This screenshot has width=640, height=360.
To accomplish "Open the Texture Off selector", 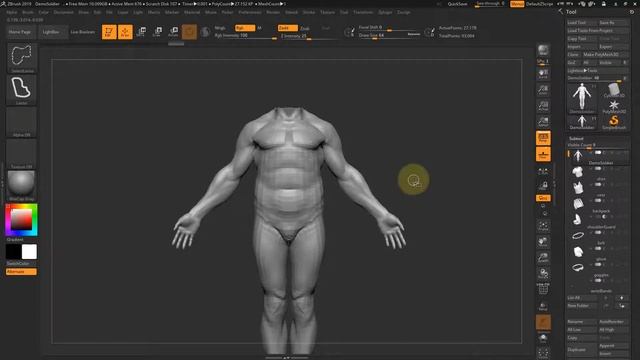I will point(22,154).
